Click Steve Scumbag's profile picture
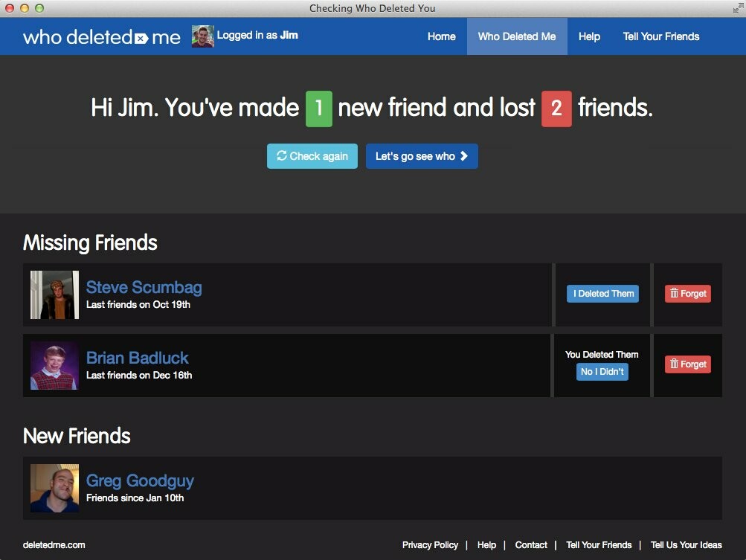Screen dimensions: 746x560 [x=54, y=295]
